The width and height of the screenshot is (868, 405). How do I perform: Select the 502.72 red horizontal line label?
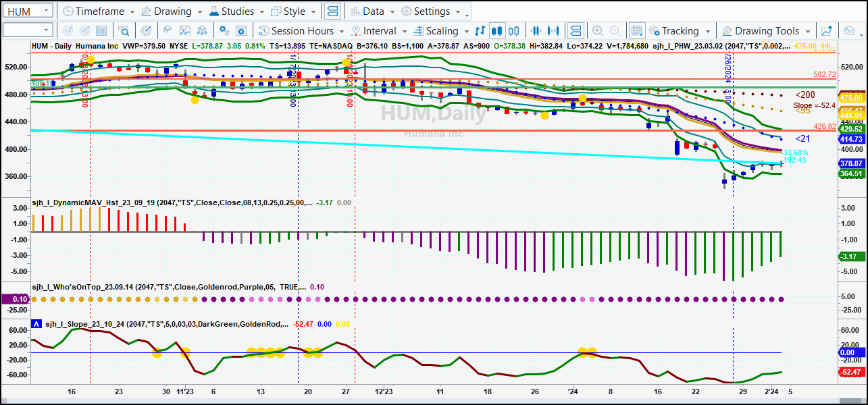pyautogui.click(x=825, y=74)
